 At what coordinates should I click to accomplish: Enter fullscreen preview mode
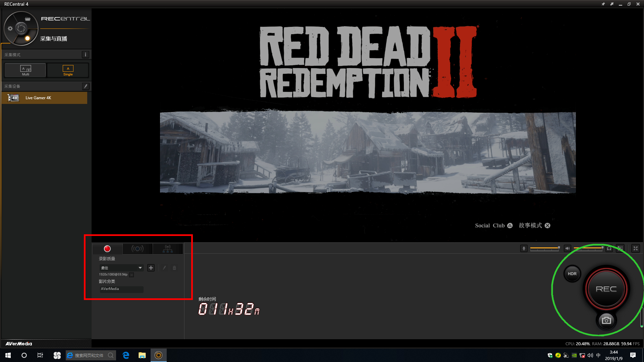click(635, 248)
